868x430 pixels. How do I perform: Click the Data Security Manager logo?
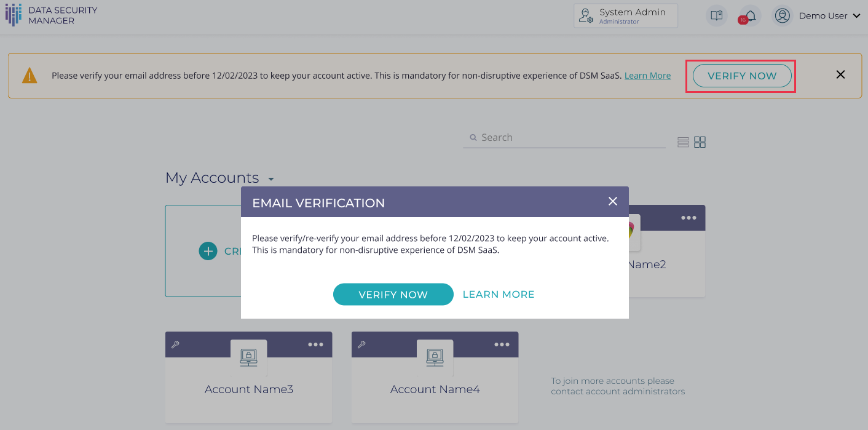51,16
